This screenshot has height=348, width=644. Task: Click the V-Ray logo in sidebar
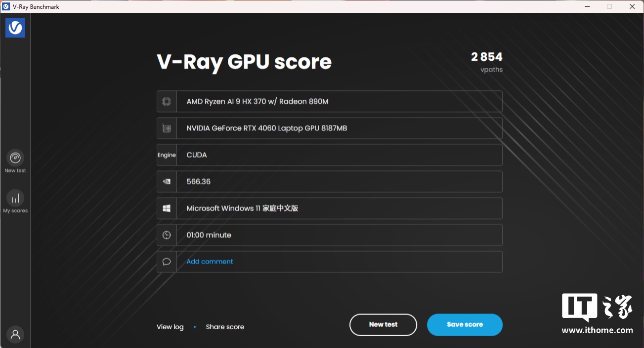click(15, 28)
